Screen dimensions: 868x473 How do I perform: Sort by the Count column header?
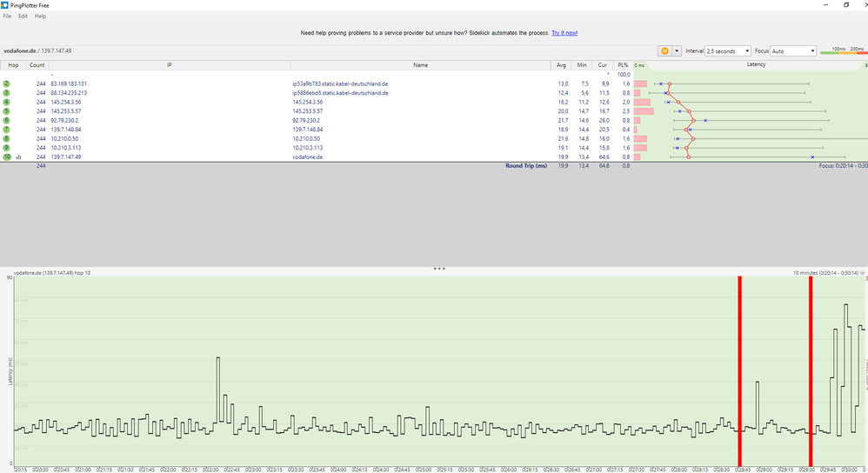click(37, 65)
